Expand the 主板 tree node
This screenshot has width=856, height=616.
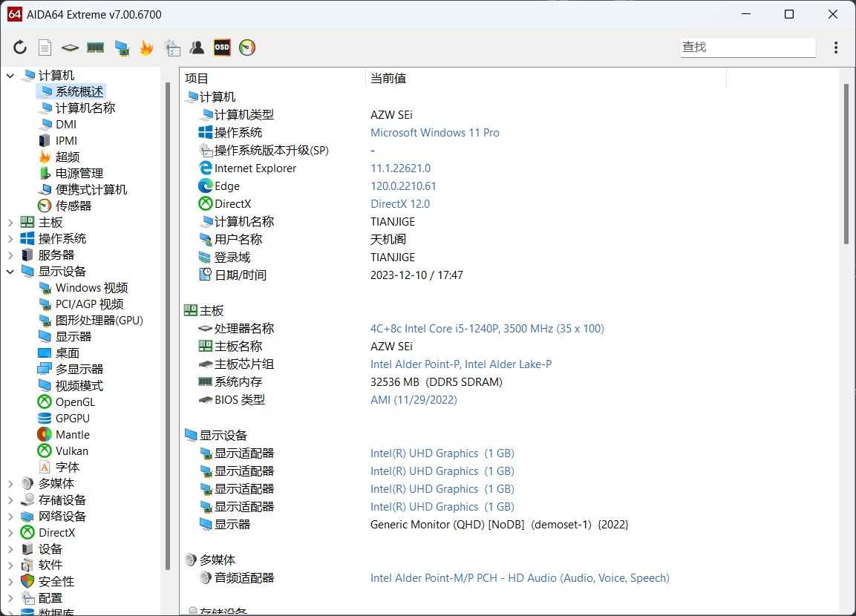point(10,223)
